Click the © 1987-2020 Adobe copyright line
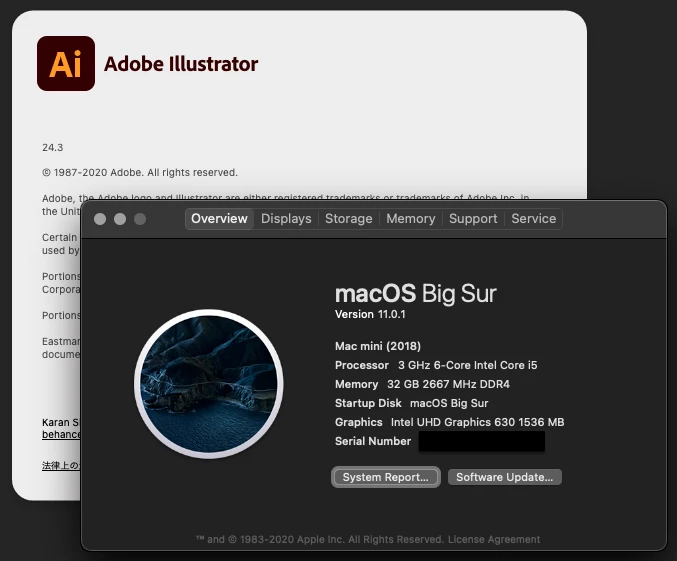 point(140,173)
